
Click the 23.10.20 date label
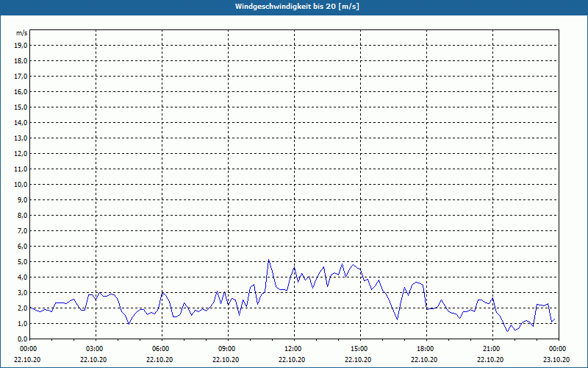(x=556, y=360)
